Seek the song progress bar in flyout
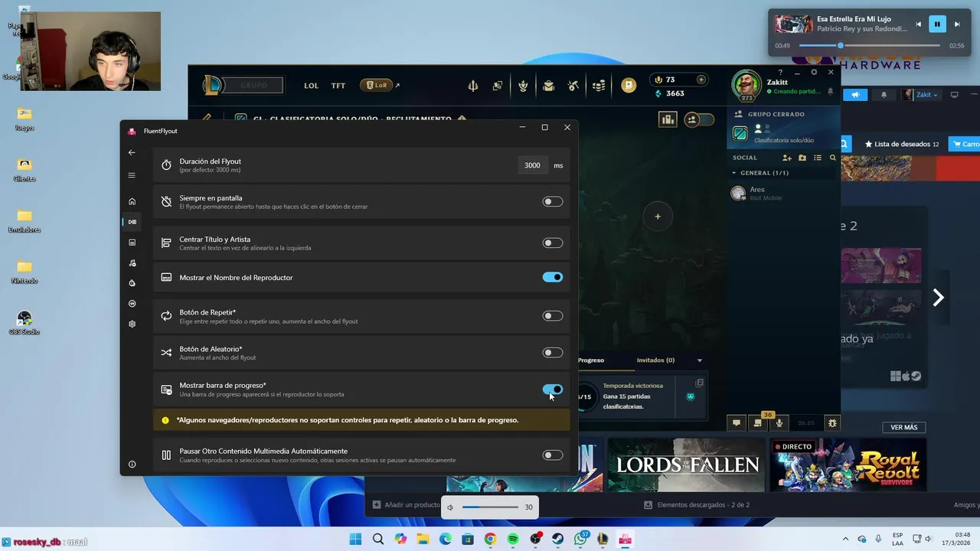Viewport: 980px width, 551px height. tap(870, 46)
